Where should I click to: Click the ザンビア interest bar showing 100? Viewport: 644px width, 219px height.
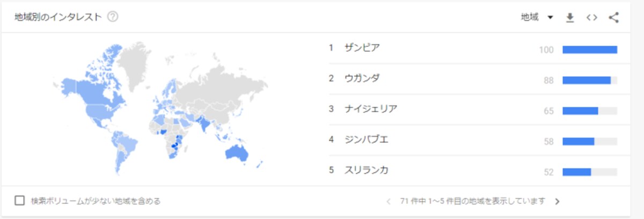tap(590, 50)
